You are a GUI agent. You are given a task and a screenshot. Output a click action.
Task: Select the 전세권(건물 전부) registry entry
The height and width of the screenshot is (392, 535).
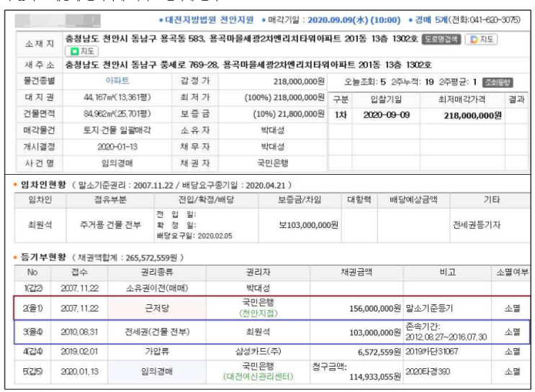pos(157,332)
